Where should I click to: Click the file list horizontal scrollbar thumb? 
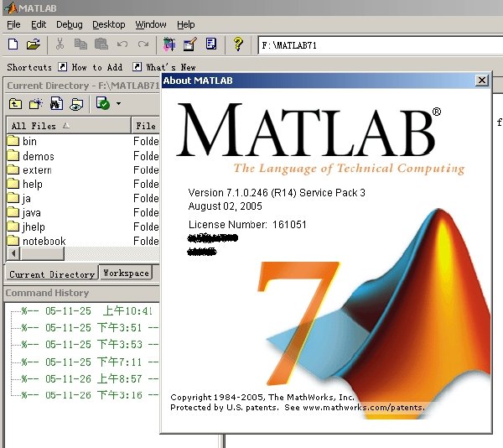tap(42, 253)
